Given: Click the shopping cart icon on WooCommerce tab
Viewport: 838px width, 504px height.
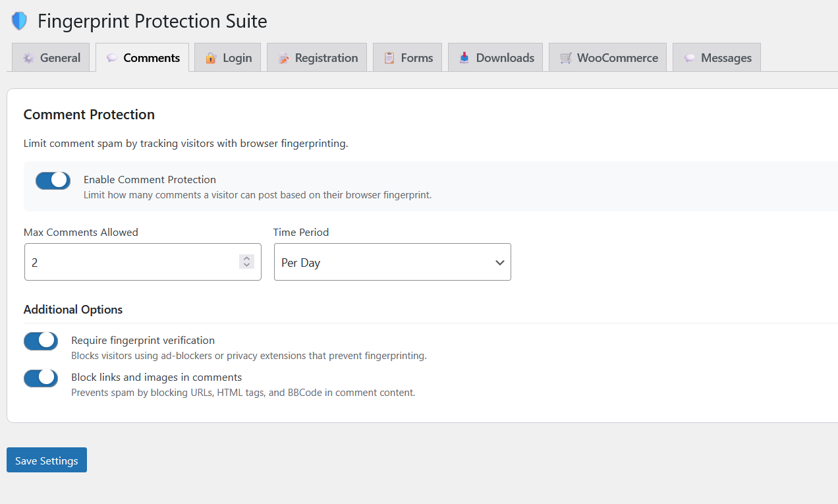Looking at the screenshot, I should 565,58.
